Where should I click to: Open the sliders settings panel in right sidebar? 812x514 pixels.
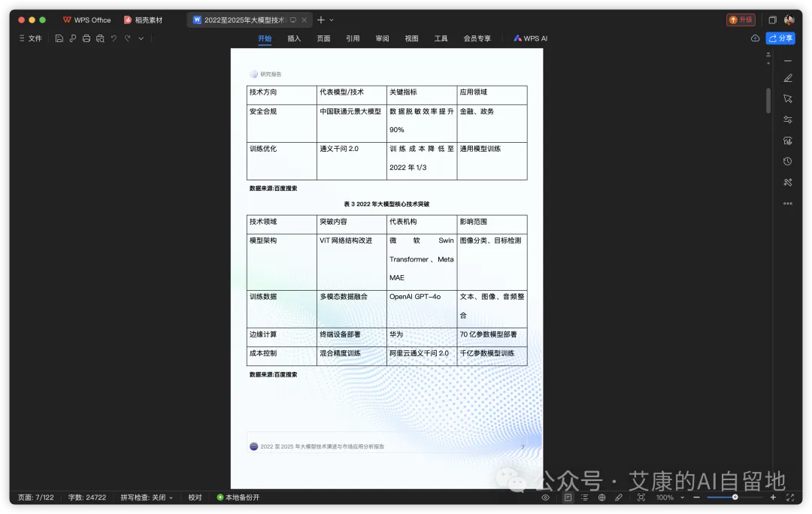[788, 119]
